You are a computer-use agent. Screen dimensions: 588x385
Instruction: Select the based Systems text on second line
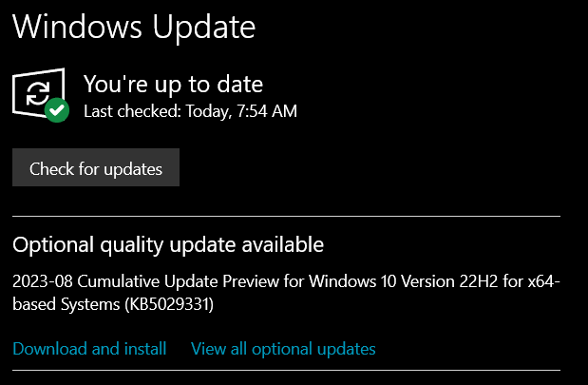[66, 304]
